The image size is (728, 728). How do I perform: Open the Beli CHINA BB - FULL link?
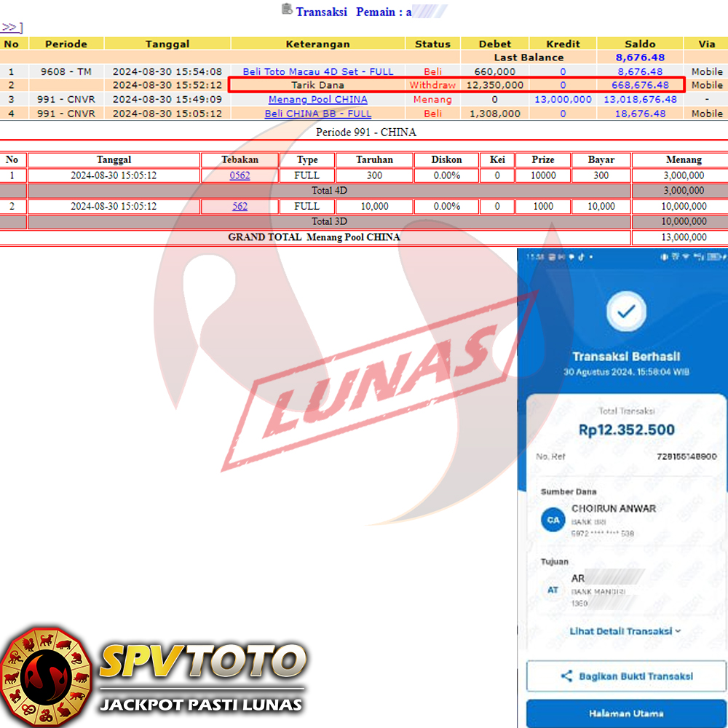pyautogui.click(x=318, y=114)
